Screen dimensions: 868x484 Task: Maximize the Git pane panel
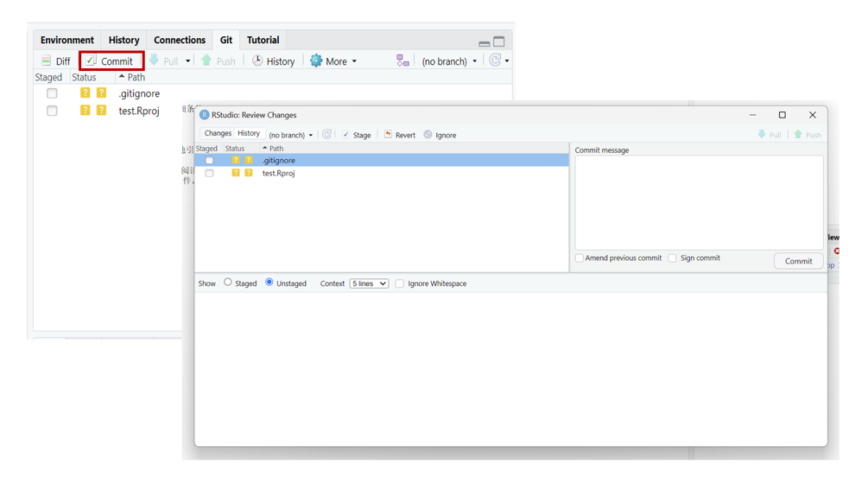coord(499,41)
